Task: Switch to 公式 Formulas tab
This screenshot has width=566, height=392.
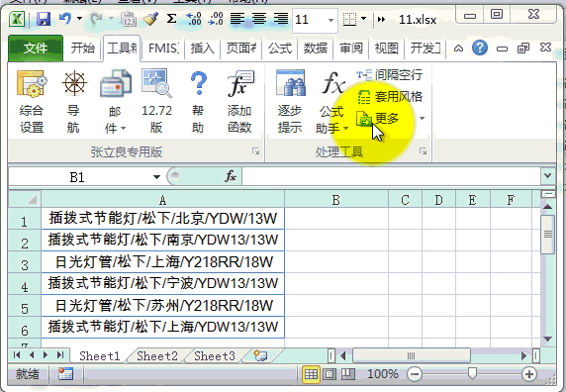Action: click(x=280, y=48)
